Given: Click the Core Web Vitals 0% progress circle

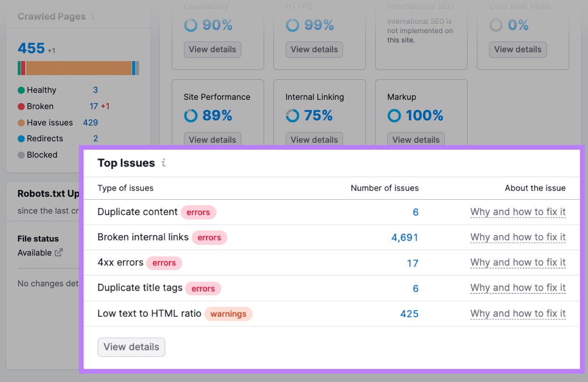Looking at the screenshot, I should tap(496, 25).
